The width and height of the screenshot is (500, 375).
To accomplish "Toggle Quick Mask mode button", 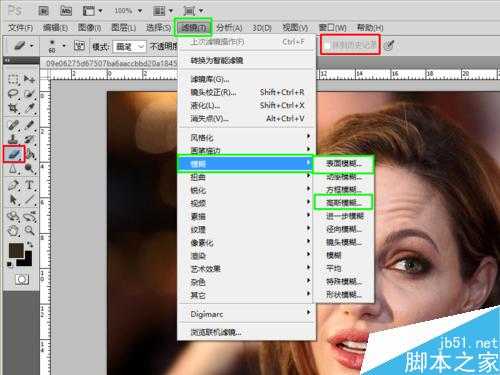I will 22,279.
